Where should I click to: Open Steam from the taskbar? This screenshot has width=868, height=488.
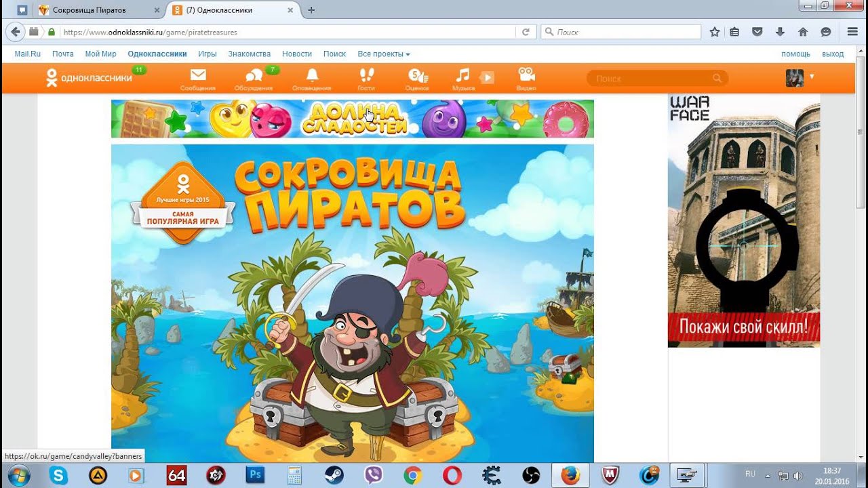tap(334, 476)
